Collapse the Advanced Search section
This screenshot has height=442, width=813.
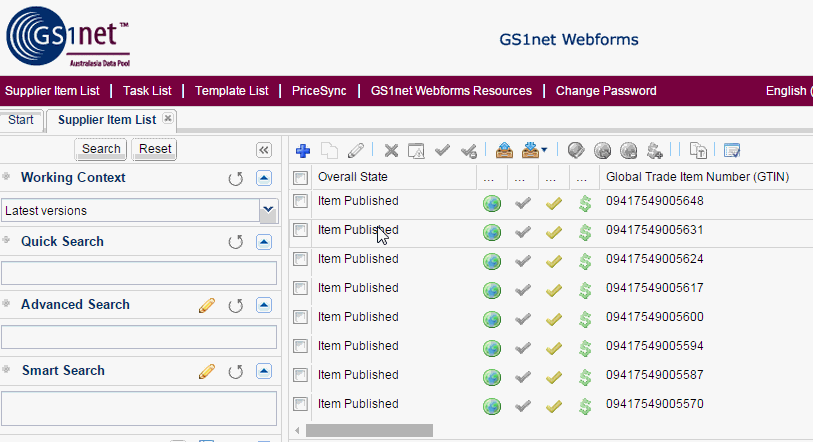point(264,305)
